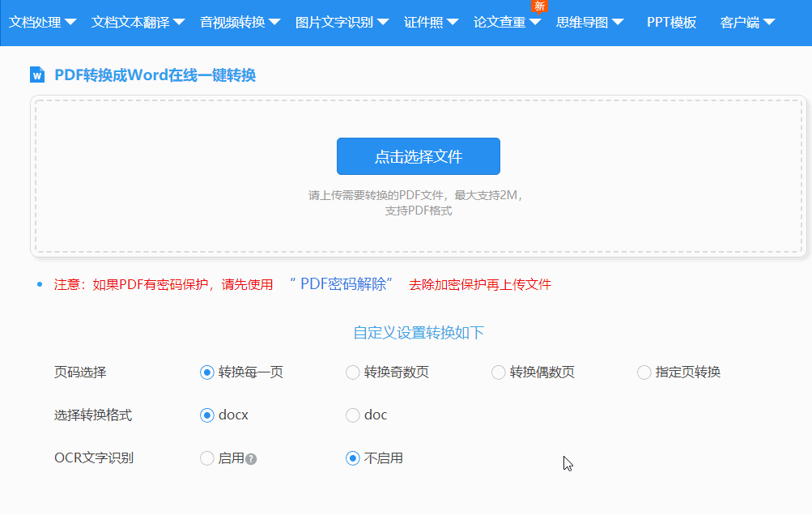Expand the 文档处理 dropdown arrow
This screenshot has width=812, height=515.
click(71, 23)
